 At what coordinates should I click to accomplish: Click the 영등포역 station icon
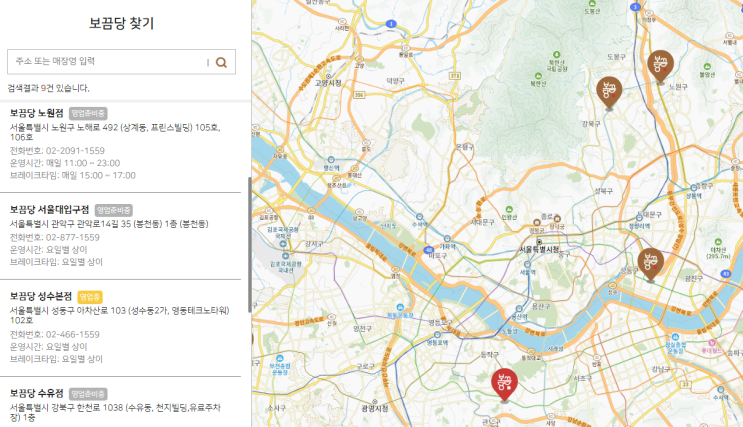(x=436, y=335)
